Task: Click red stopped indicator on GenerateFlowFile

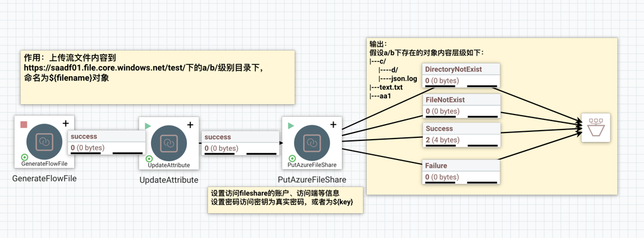Action: pyautogui.click(x=23, y=124)
